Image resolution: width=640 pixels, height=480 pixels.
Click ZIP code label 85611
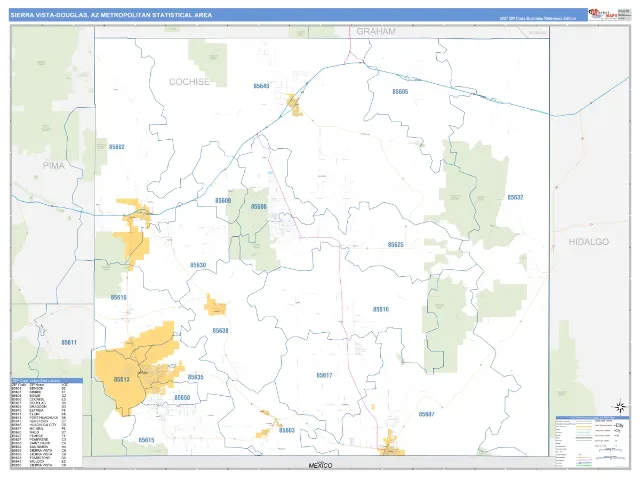pyautogui.click(x=69, y=342)
